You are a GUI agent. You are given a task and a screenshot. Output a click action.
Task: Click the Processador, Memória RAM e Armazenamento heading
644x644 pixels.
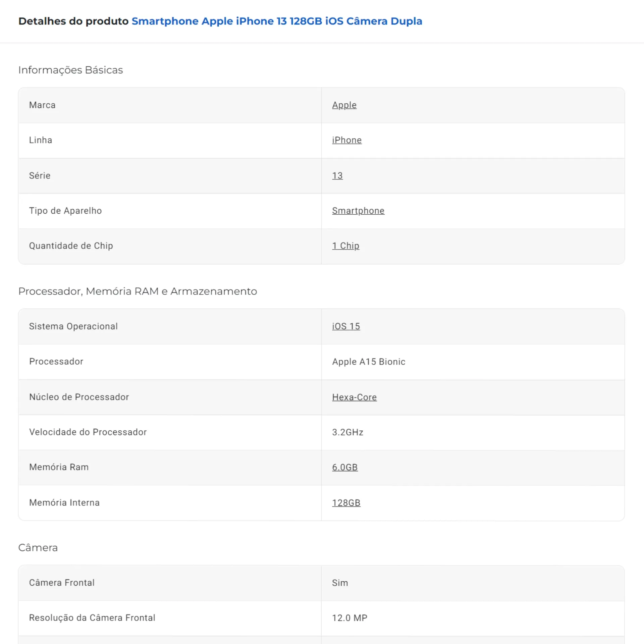tap(138, 291)
